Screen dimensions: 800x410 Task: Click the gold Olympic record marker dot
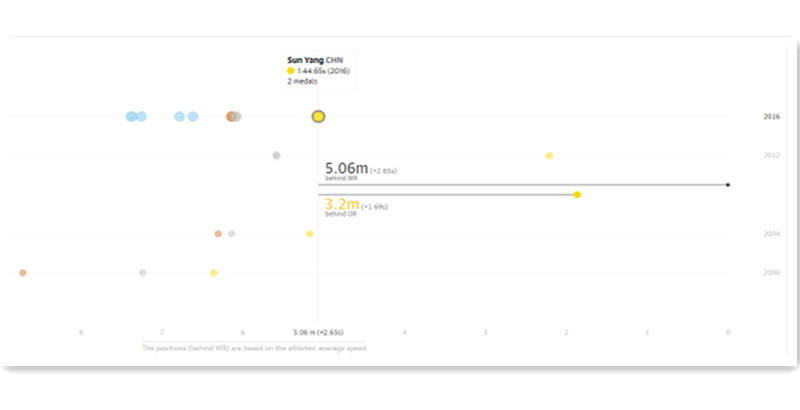(x=577, y=195)
